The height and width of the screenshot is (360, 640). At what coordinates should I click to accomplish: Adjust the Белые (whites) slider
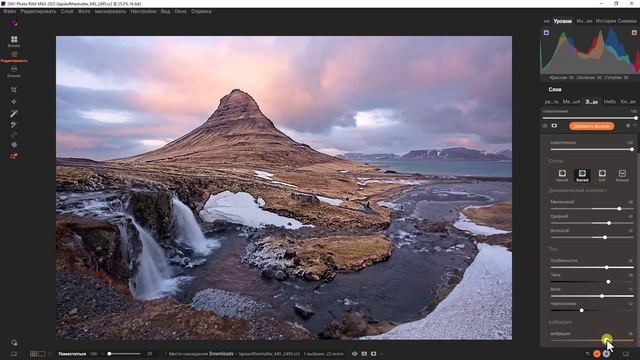tap(592, 296)
